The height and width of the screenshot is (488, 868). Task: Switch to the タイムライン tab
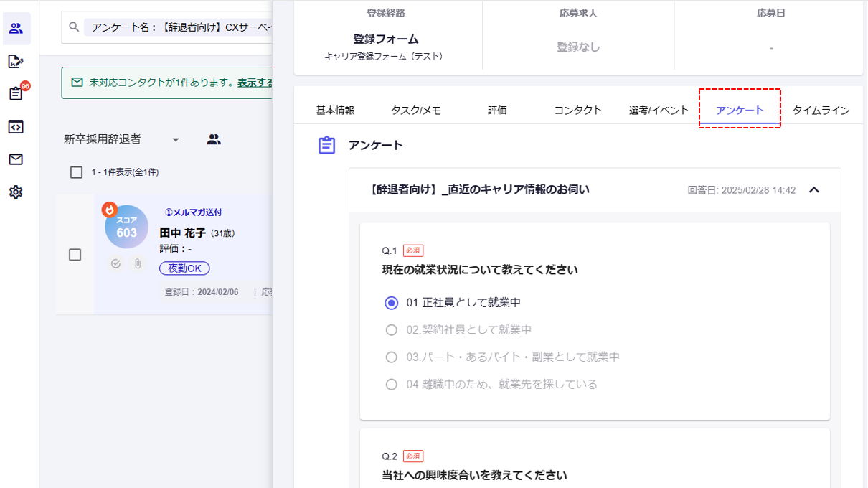pos(821,111)
